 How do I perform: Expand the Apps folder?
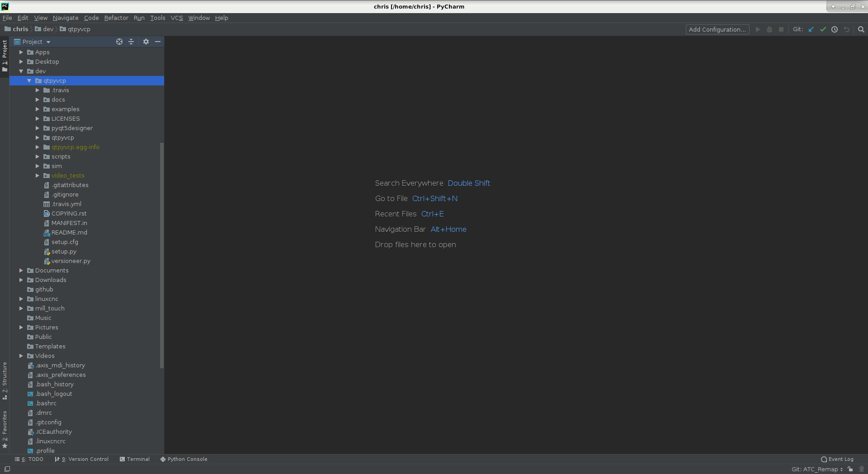point(21,52)
